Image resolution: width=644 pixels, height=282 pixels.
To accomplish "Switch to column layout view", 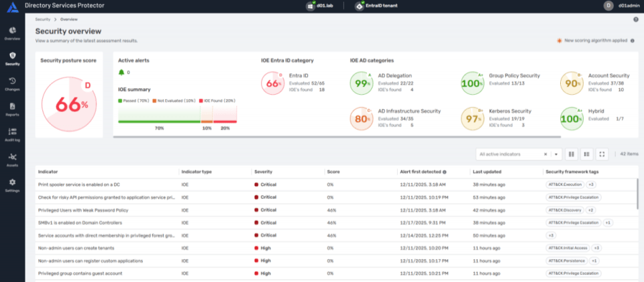I will coord(572,154).
